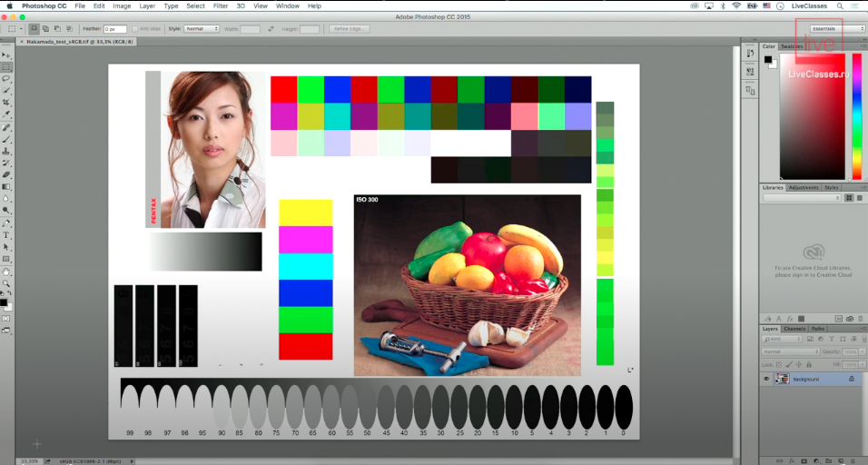The height and width of the screenshot is (465, 868).
Task: Click the hue slider strip in Color panel
Action: coord(857,116)
